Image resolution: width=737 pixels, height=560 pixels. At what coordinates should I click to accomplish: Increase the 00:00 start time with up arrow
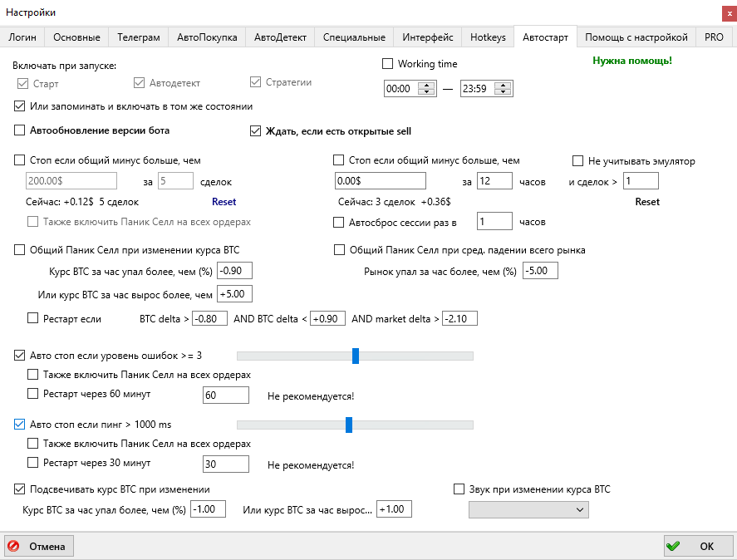point(426,85)
